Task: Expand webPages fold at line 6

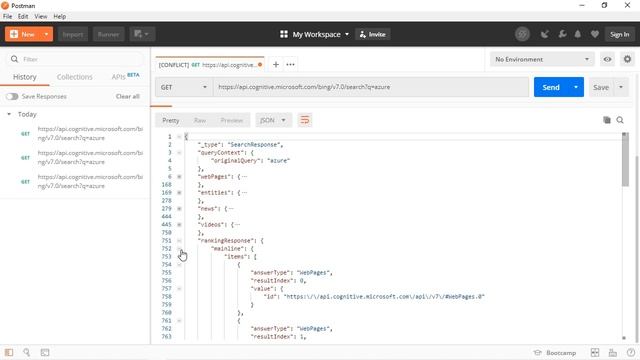Action: 179,177
